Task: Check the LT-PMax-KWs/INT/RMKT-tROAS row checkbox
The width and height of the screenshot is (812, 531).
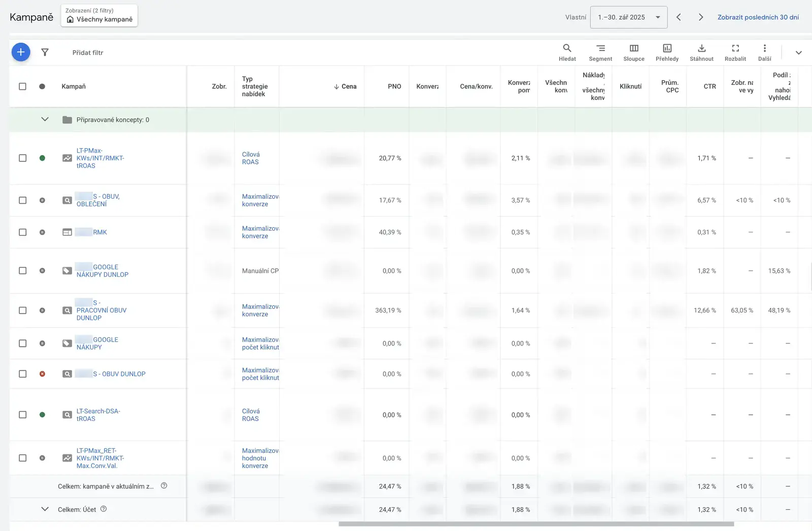Action: 22,158
